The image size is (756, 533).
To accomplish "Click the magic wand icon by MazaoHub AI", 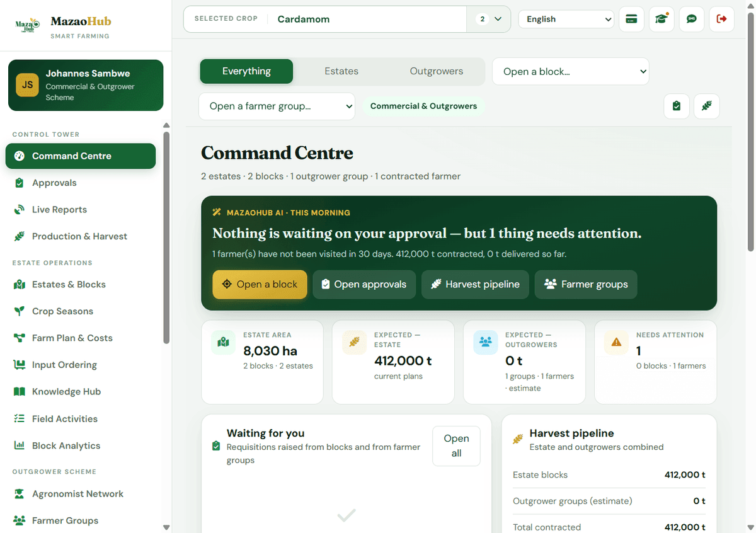I will (x=217, y=213).
